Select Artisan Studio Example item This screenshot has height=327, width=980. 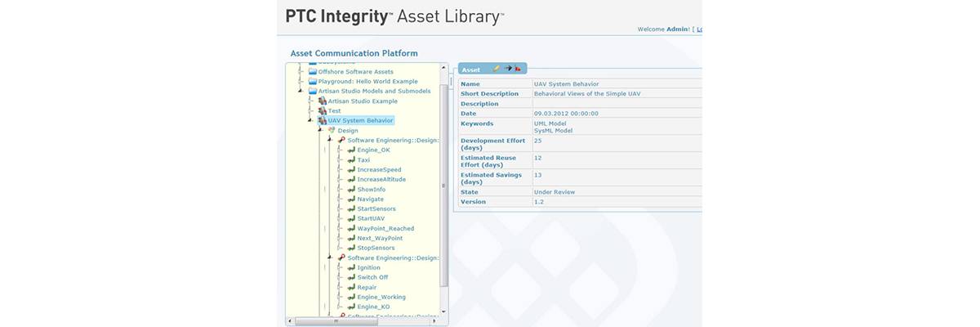[x=363, y=101]
